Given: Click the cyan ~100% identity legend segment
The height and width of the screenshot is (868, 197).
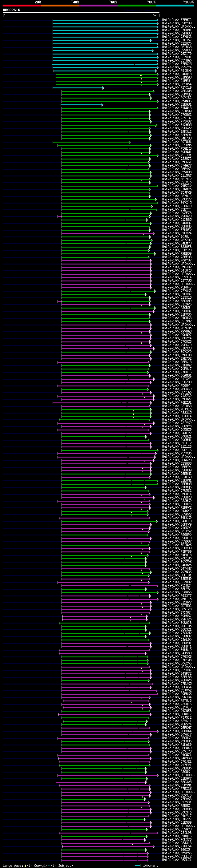Looking at the screenshot, I should pos(175,6).
